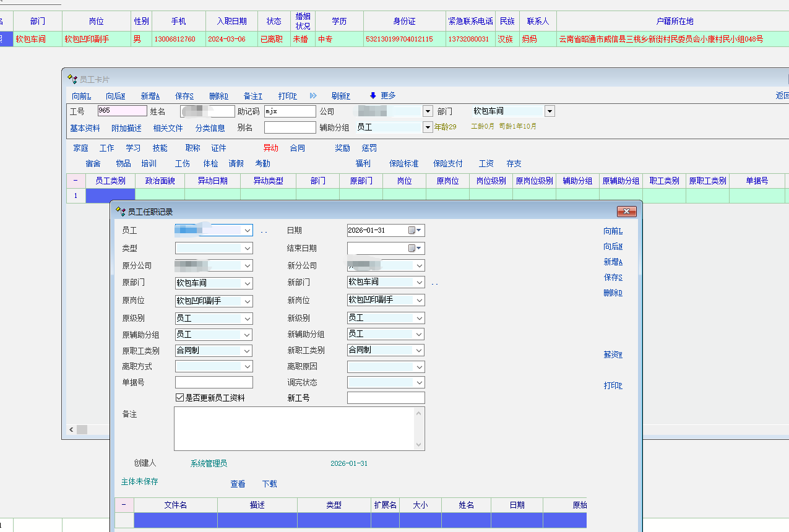Screen dimensions: 789x532
Task: Open the 异动 tab in employee card
Action: pyautogui.click(x=271, y=148)
